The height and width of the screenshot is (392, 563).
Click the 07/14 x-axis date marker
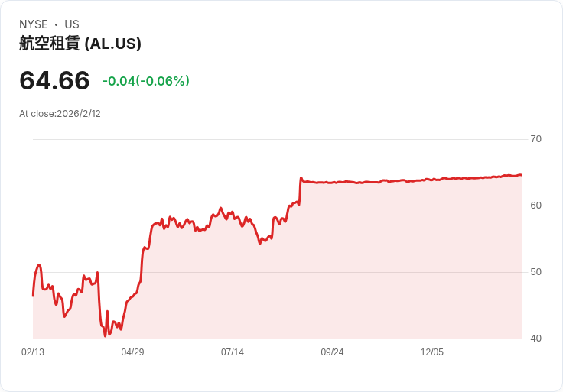click(233, 352)
